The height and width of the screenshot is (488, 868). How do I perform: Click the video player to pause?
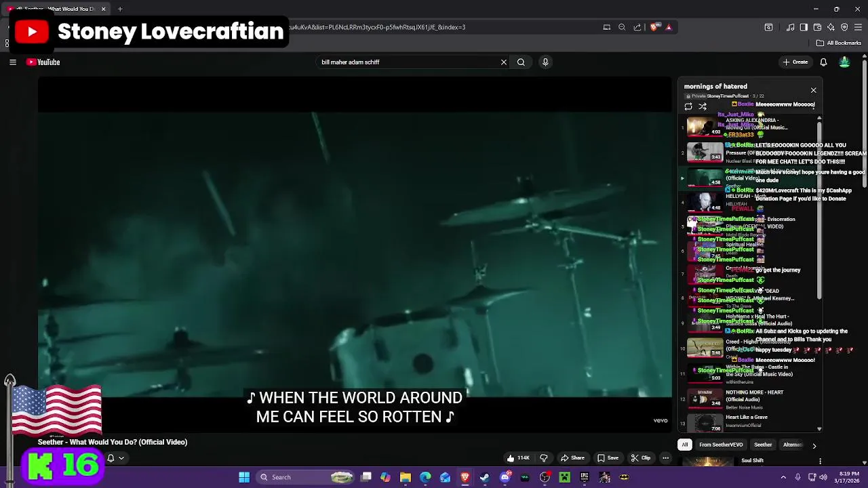click(x=355, y=255)
